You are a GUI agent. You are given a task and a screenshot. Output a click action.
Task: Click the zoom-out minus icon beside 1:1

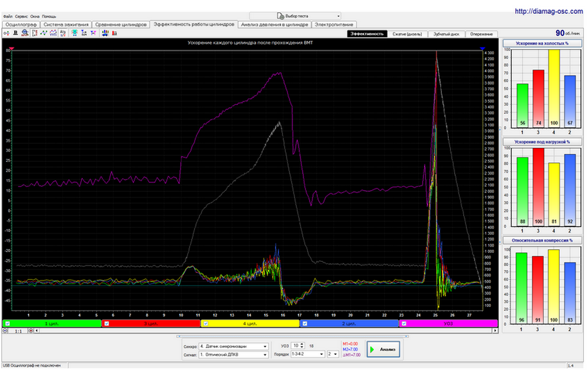click(5, 331)
